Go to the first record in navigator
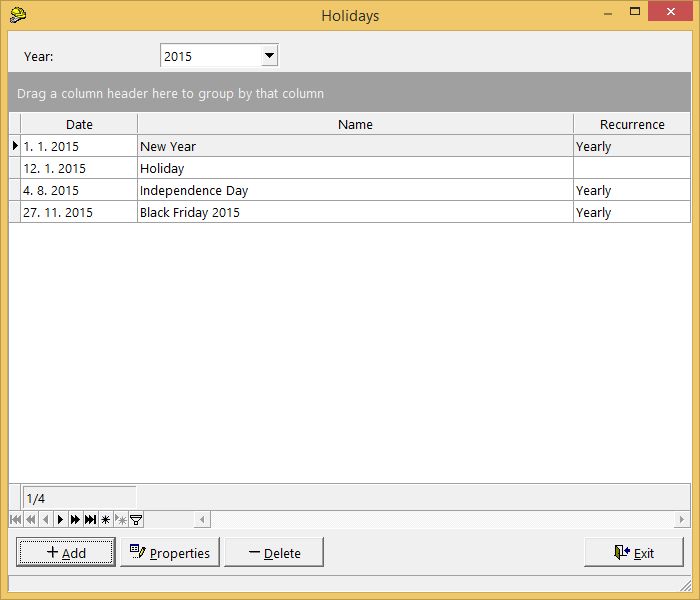This screenshot has width=700, height=600. 15,519
